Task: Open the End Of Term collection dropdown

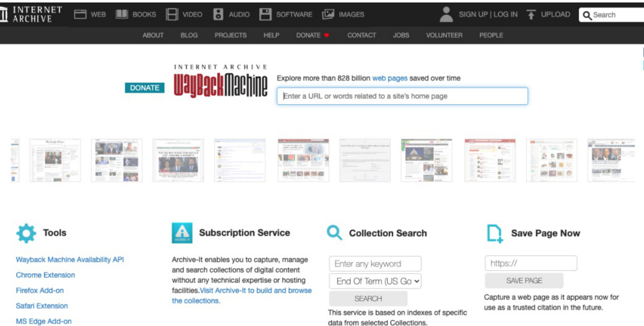Action: tap(376, 281)
